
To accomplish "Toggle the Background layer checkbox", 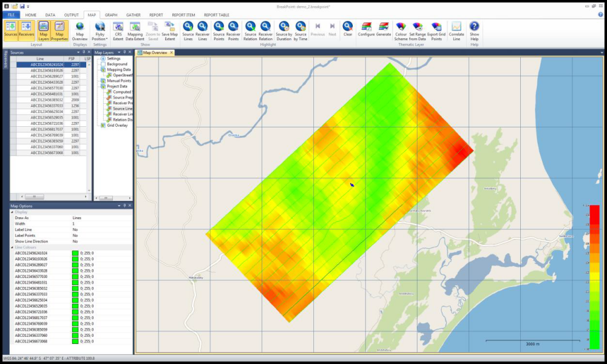I will (x=103, y=64).
